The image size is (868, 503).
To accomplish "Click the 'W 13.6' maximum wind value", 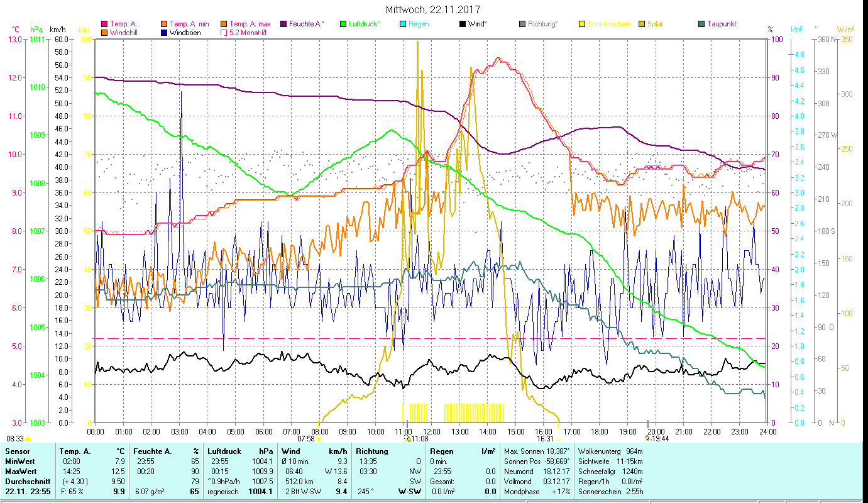I will [x=336, y=472].
